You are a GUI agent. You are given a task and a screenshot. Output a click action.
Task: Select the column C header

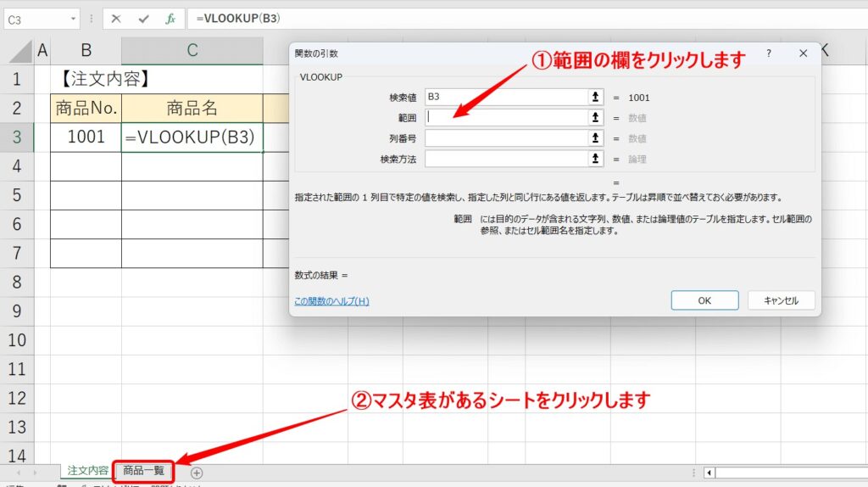coord(192,50)
